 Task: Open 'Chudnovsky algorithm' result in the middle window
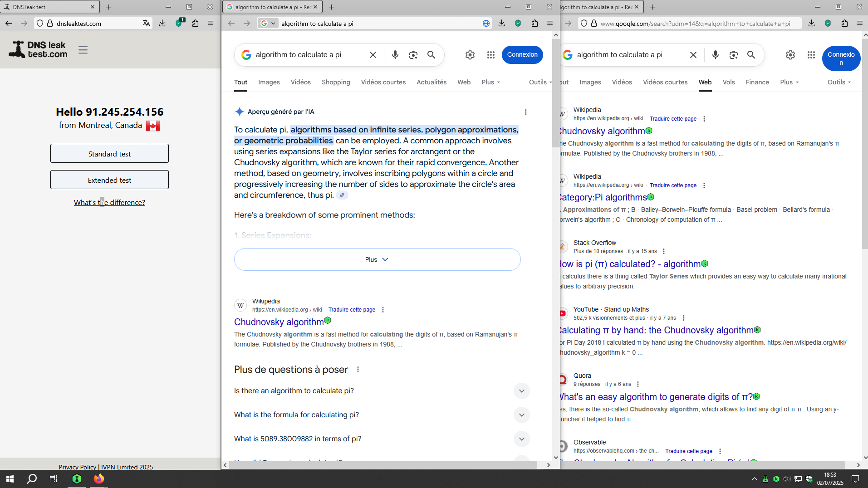click(x=279, y=322)
